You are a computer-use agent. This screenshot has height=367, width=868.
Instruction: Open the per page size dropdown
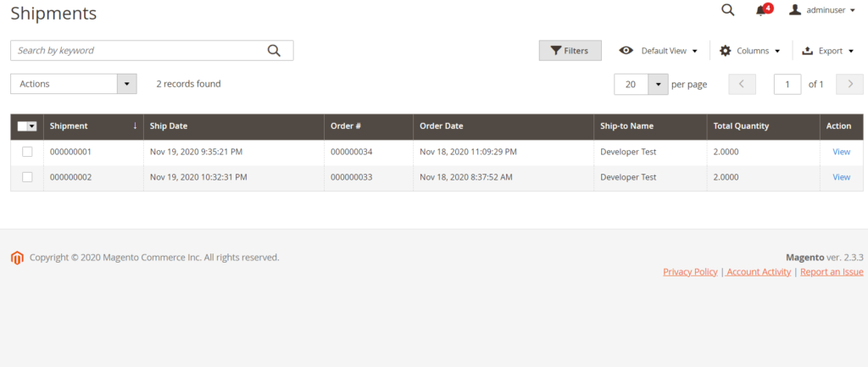click(x=659, y=84)
